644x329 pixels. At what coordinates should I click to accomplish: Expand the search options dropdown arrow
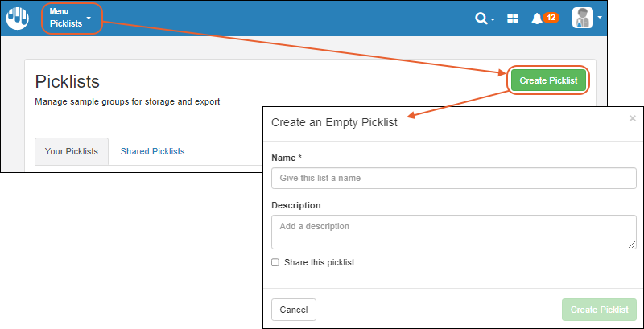[x=493, y=19]
